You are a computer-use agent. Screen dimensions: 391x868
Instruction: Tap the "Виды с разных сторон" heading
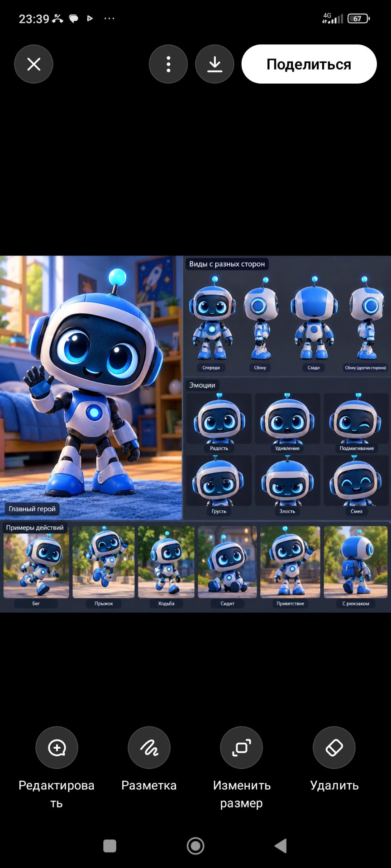click(227, 264)
